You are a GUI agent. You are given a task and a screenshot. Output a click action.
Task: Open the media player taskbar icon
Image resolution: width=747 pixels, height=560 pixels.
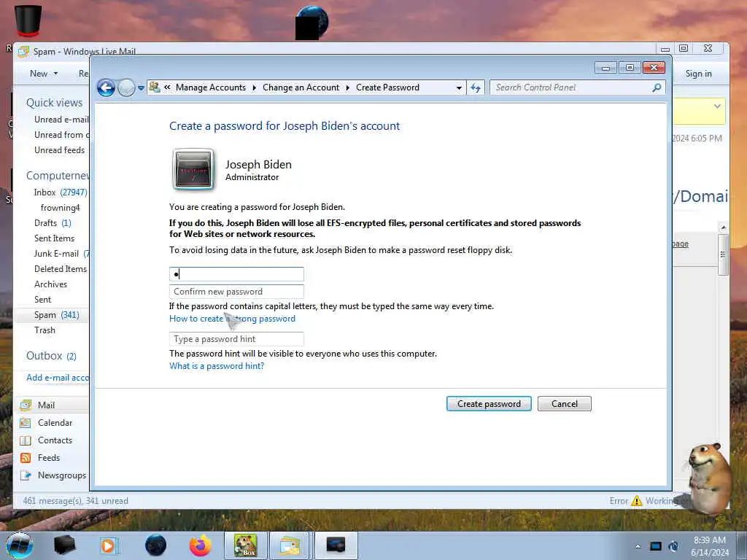pyautogui.click(x=108, y=545)
